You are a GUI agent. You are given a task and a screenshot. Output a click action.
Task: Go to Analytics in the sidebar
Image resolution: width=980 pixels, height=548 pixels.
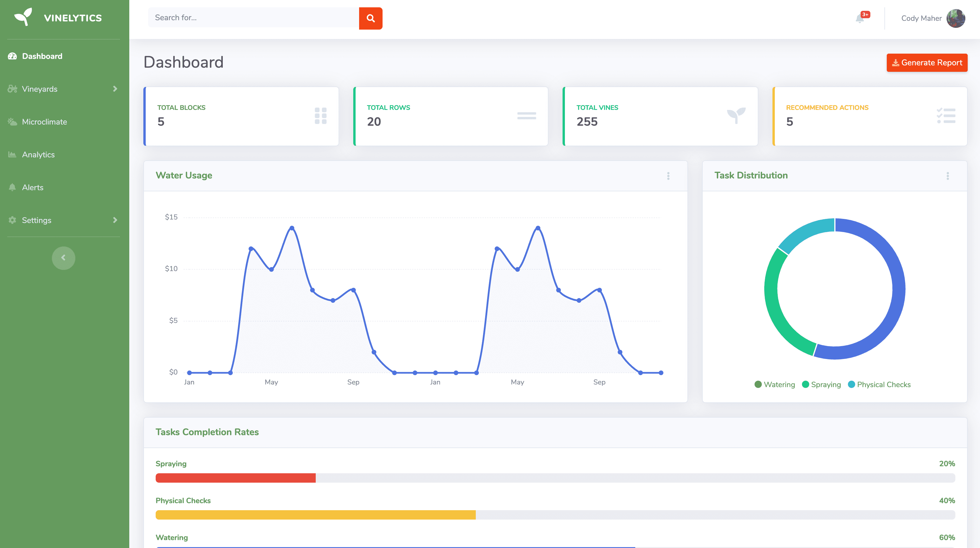click(38, 155)
